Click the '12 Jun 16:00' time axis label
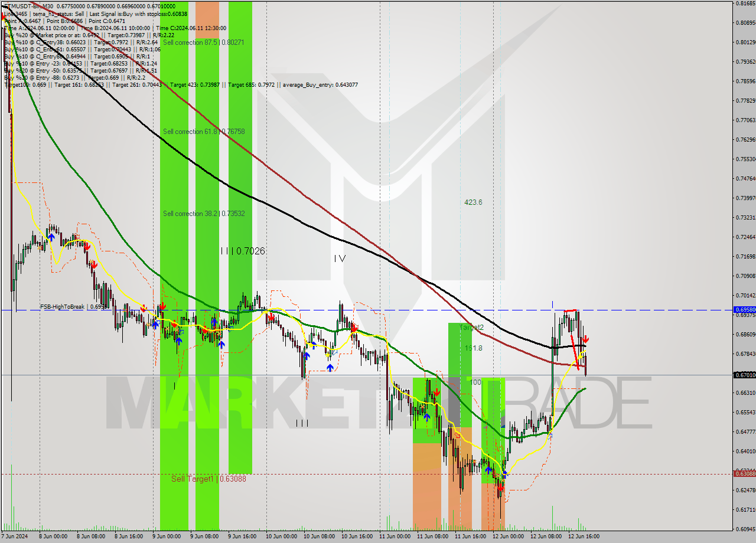The image size is (756, 543). 584,537
